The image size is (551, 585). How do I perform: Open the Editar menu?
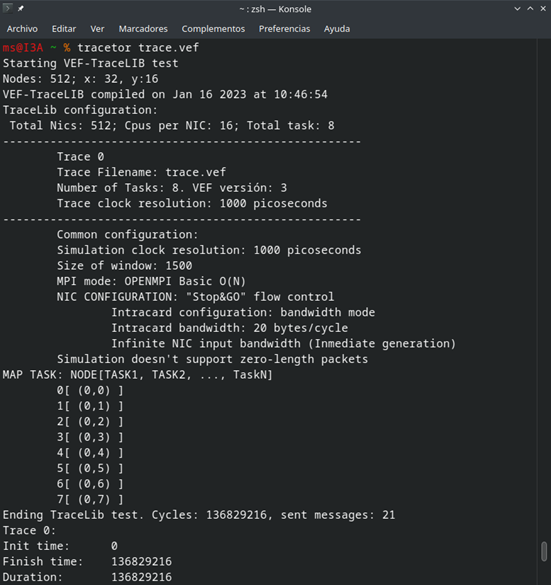pyautogui.click(x=64, y=29)
